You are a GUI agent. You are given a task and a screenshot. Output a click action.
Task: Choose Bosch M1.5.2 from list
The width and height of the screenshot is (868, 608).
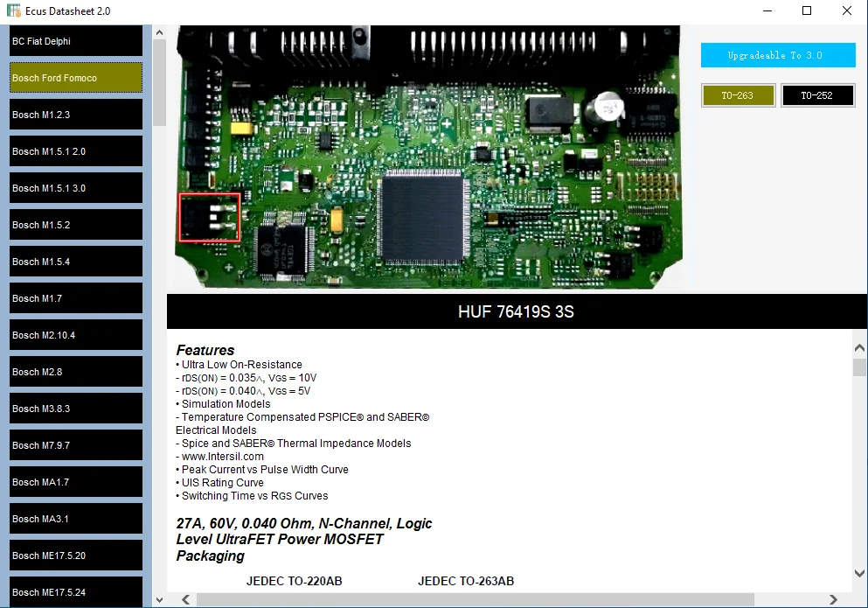coord(76,225)
